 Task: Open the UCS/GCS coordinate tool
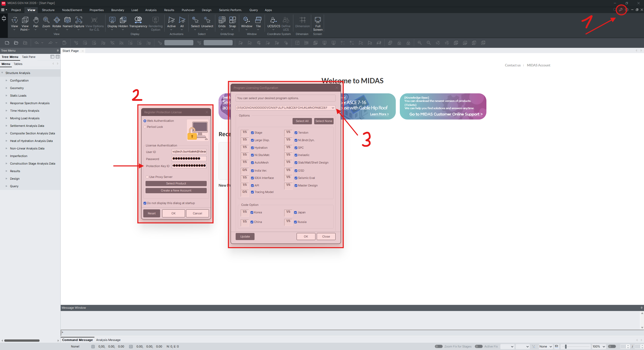tap(273, 20)
